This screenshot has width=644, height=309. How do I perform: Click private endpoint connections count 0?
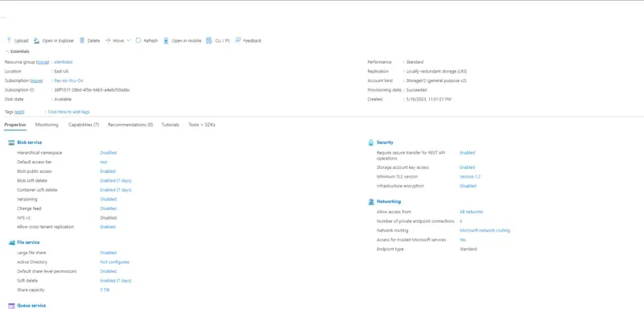tap(460, 221)
